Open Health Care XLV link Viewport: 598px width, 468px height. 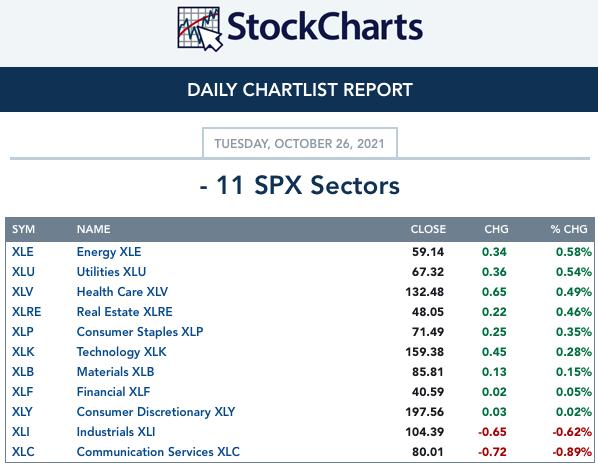pos(122,292)
